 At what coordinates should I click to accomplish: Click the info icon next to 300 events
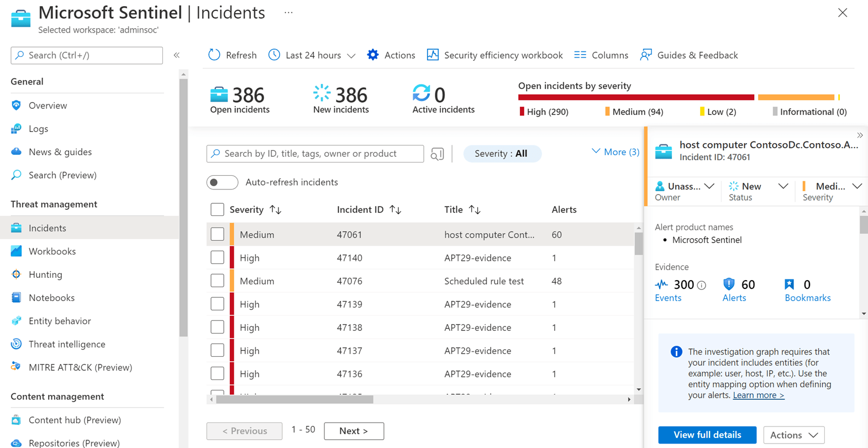click(702, 286)
